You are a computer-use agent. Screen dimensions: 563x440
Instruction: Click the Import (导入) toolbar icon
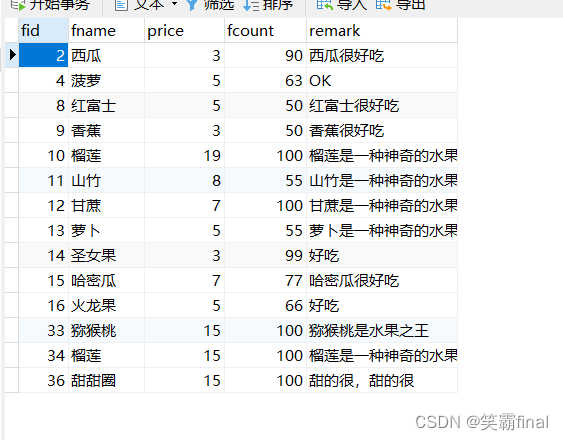point(324,5)
